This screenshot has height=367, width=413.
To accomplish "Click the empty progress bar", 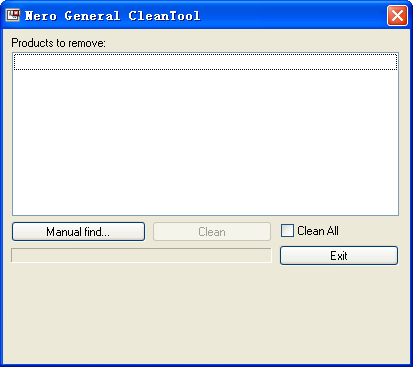I will (141, 255).
